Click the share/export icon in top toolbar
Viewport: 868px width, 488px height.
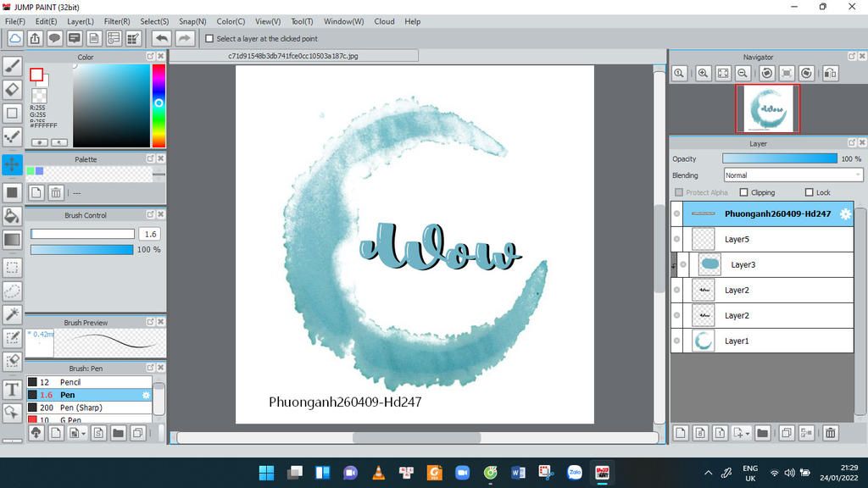click(35, 38)
